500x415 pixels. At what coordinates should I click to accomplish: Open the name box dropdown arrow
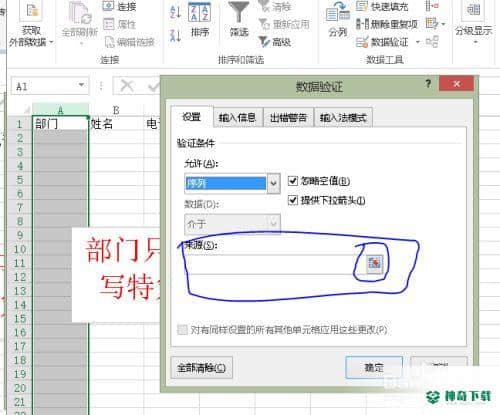pos(81,85)
